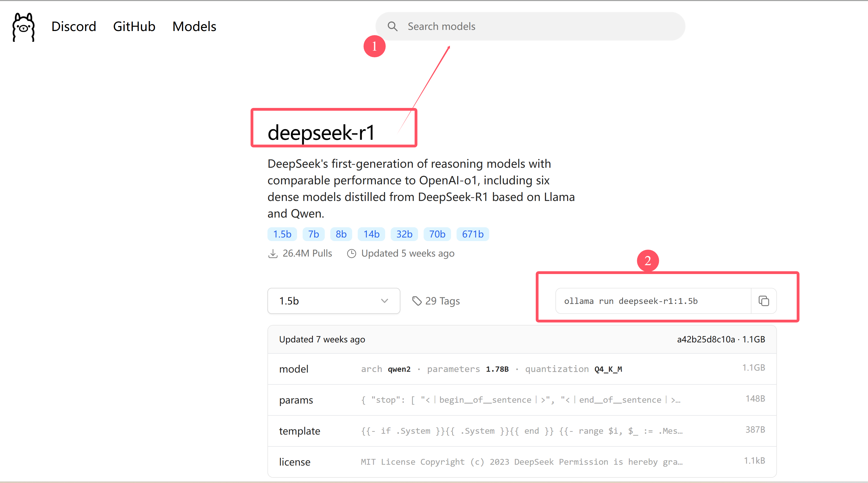The width and height of the screenshot is (868, 483).
Task: Focus the Search models field
Action: pyautogui.click(x=530, y=26)
